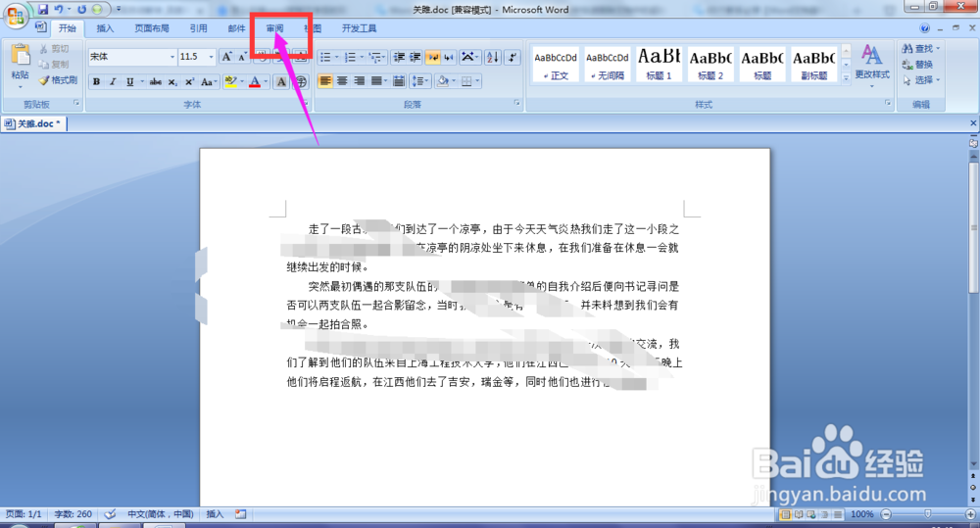Click 字数: 260 word count
980x528 pixels.
click(73, 514)
